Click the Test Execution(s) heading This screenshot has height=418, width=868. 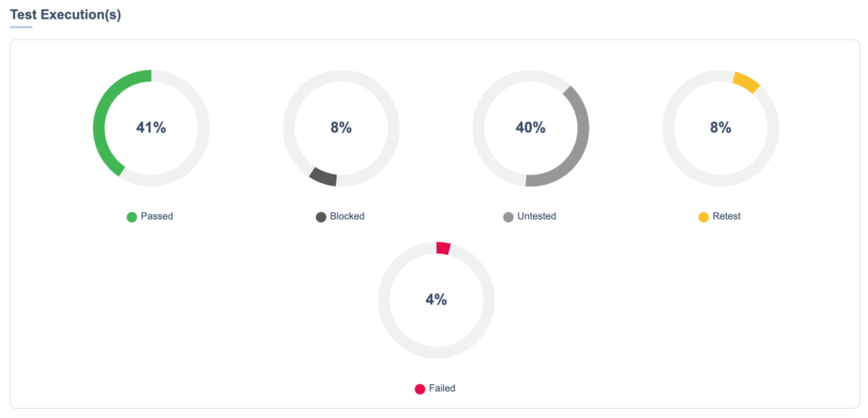65,14
